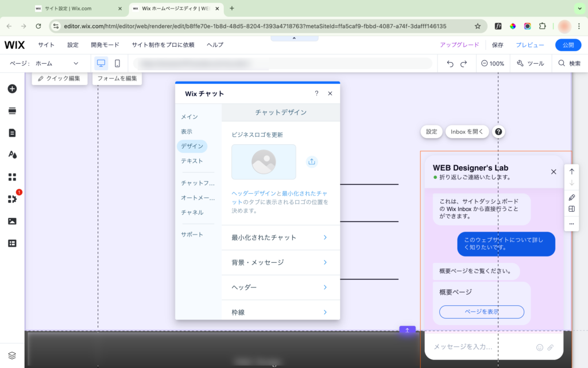Screen dimensions: 588x368
Task: Click the attachment paperclip icon
Action: coord(551,347)
